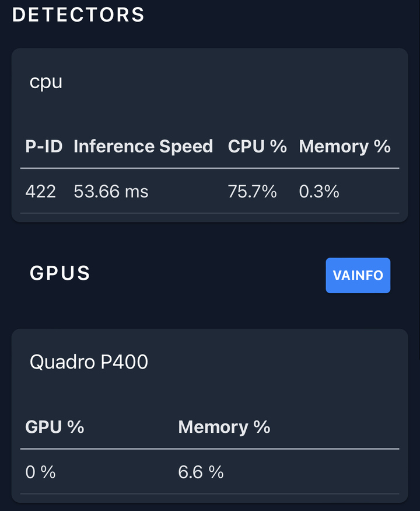The width and height of the screenshot is (420, 511).
Task: Select the DETECTORS section heading
Action: click(x=79, y=15)
